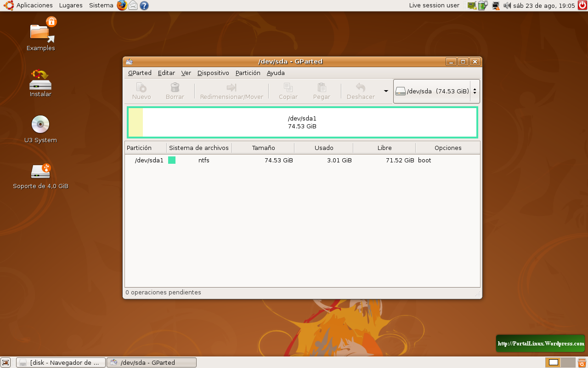Click the Copiar toolbar icon
Screen dimensions: 588x368
pyautogui.click(x=288, y=87)
